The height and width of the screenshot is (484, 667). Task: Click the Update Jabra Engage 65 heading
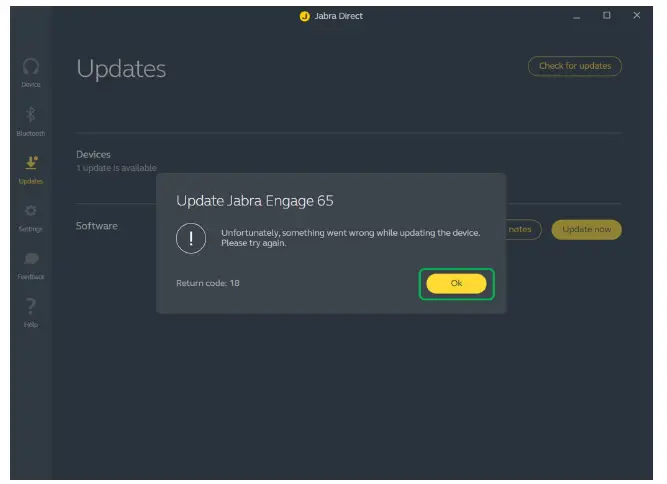(x=254, y=201)
